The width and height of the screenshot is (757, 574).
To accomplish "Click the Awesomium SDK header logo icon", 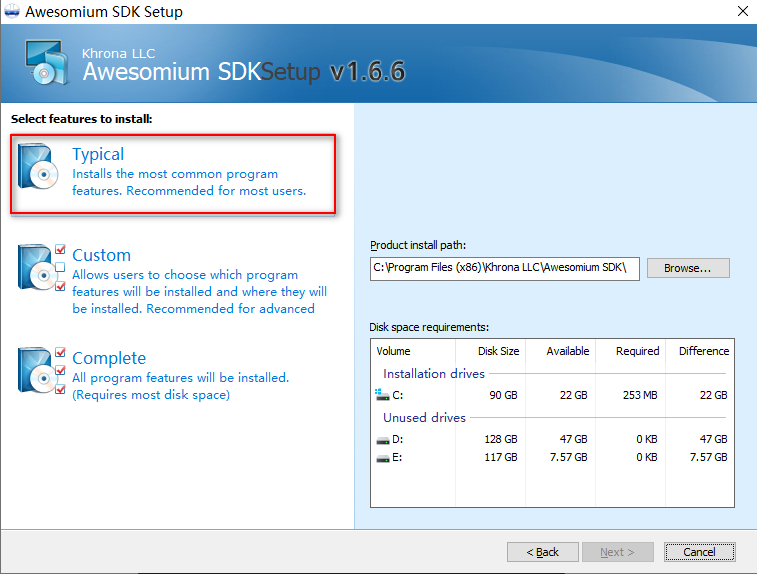I will tap(46, 62).
